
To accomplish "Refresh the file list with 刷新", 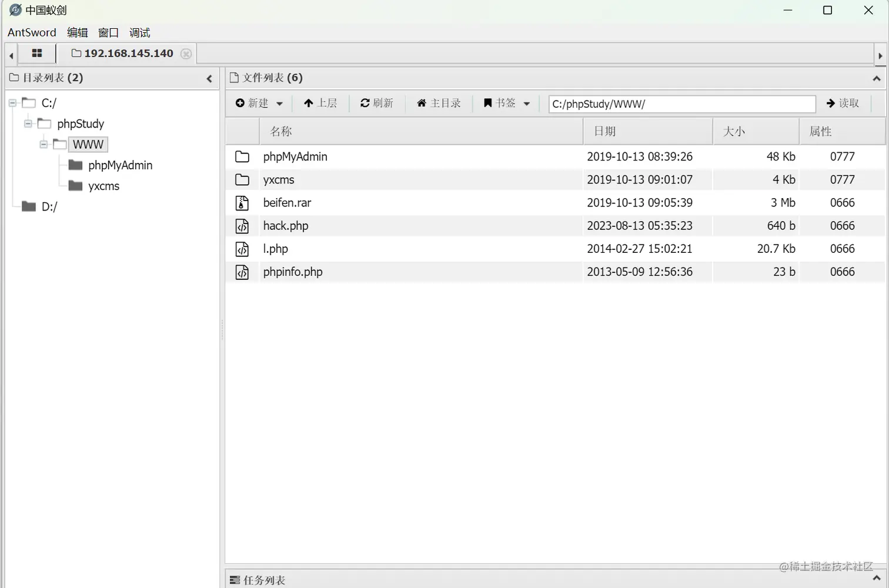I will tap(377, 103).
